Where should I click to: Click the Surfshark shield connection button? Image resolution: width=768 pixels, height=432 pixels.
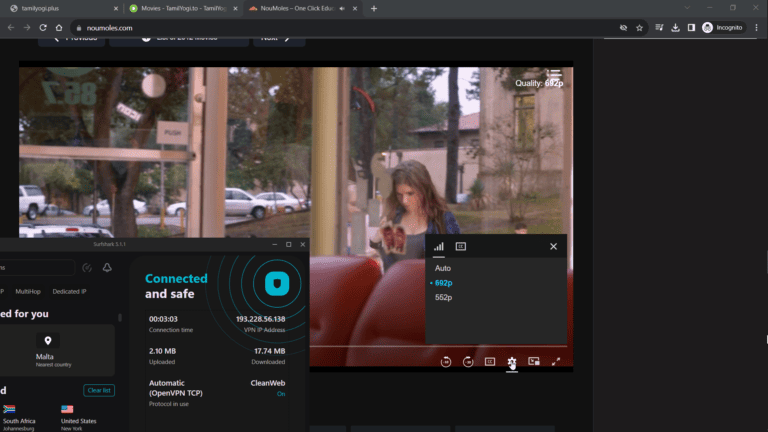click(275, 285)
